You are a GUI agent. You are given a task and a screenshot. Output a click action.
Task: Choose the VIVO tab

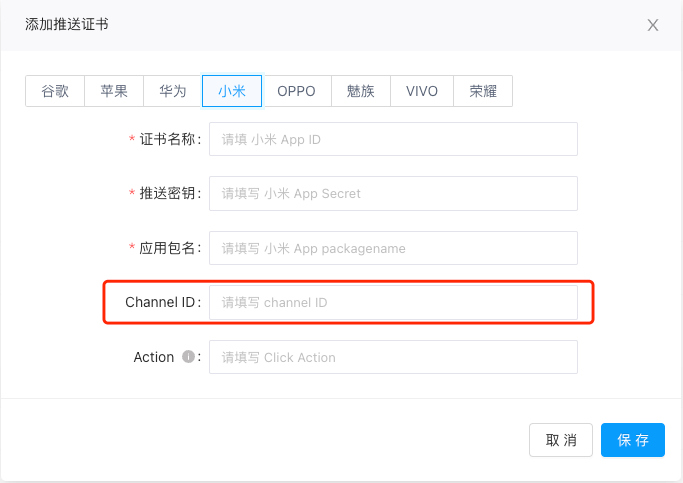point(422,91)
